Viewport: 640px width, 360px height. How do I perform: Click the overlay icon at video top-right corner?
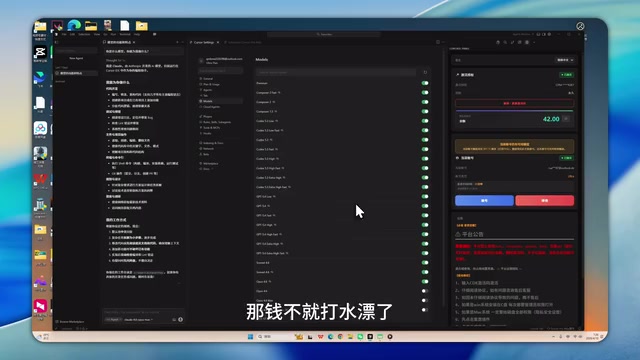click(x=580, y=26)
